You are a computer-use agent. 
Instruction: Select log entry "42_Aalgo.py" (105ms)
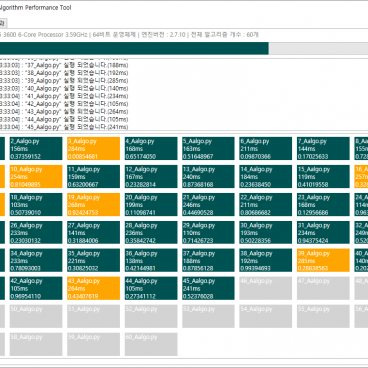pos(64,104)
